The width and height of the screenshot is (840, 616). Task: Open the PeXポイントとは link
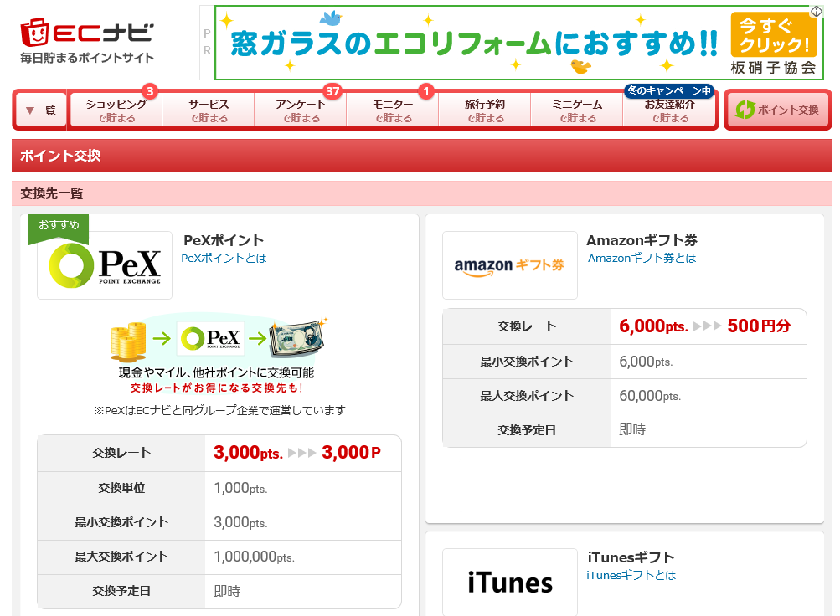(x=224, y=258)
